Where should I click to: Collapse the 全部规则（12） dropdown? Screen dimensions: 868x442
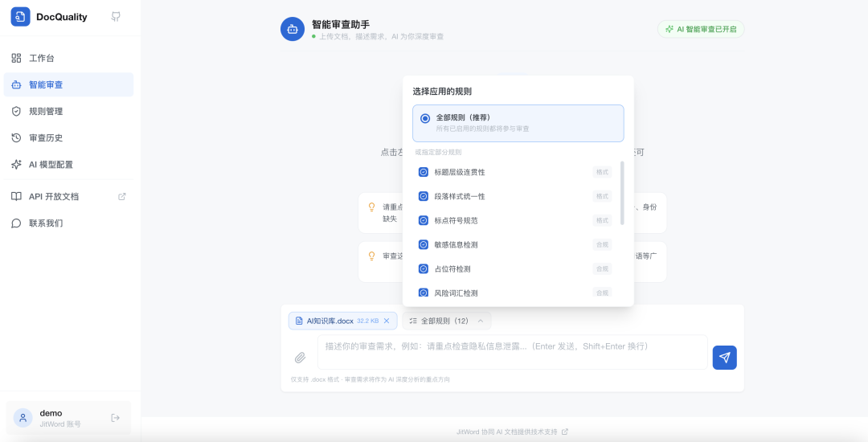pyautogui.click(x=447, y=321)
